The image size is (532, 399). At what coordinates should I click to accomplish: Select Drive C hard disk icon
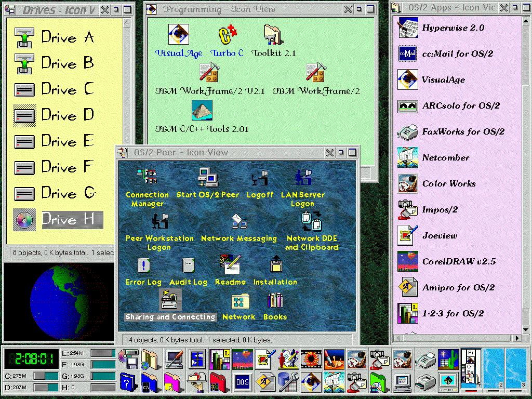point(24,90)
